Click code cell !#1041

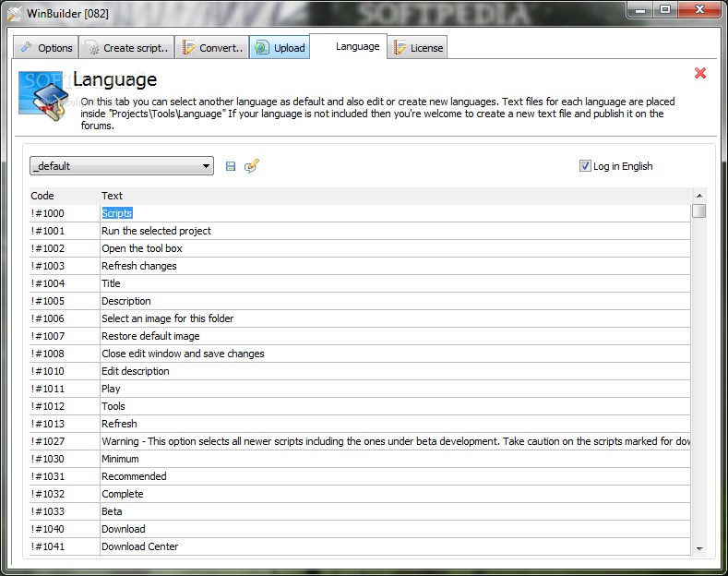(x=65, y=546)
